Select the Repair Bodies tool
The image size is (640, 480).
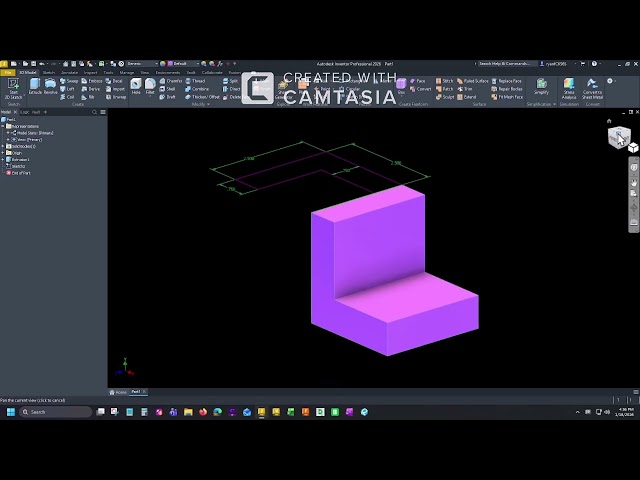(x=507, y=89)
